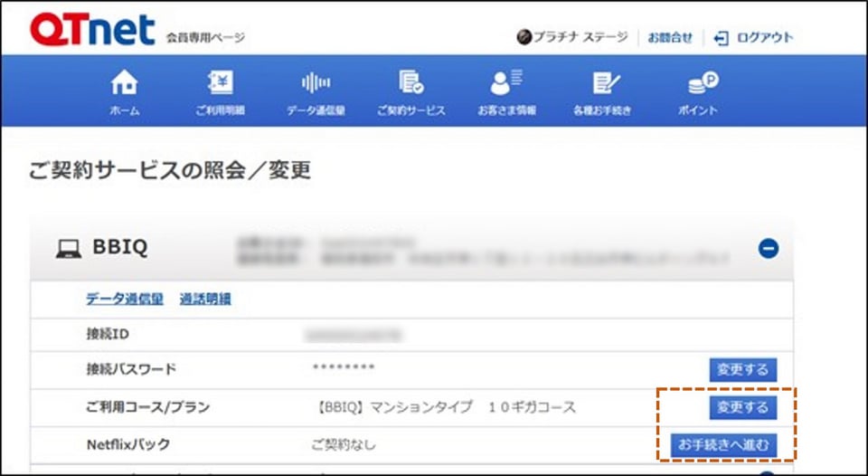Click 変更する for 接続パスワード
The image size is (868, 476).
click(x=743, y=369)
